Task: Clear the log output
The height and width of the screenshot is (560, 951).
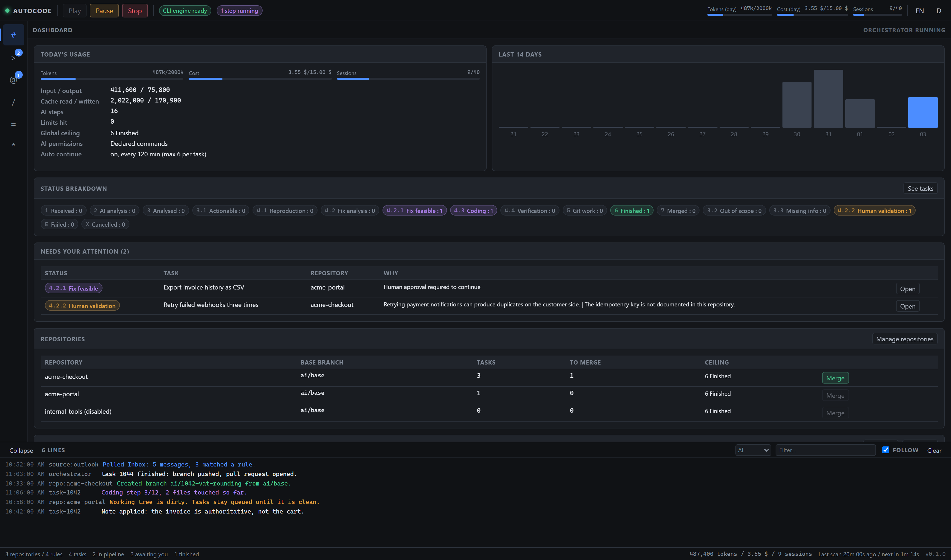Action: 934,450
